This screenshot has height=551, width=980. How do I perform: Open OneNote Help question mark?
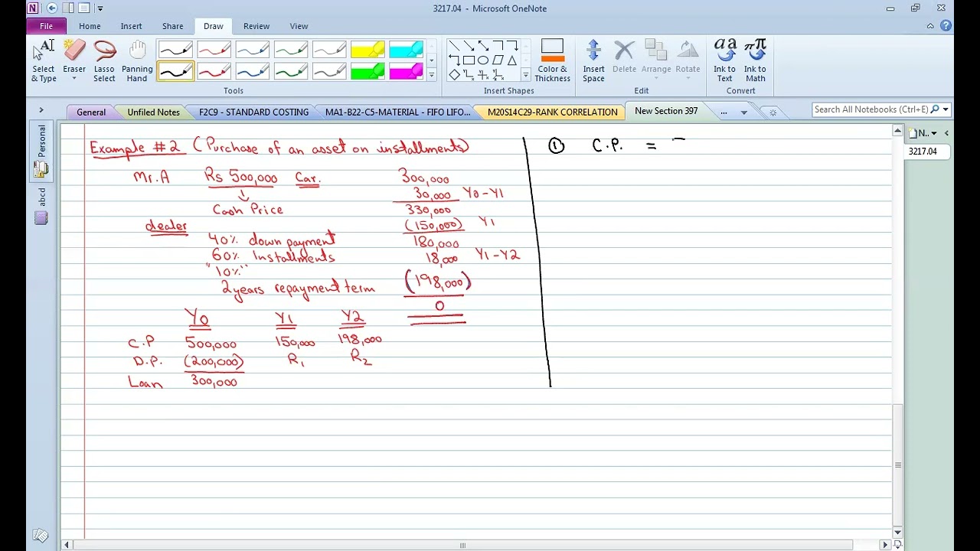[x=946, y=26]
